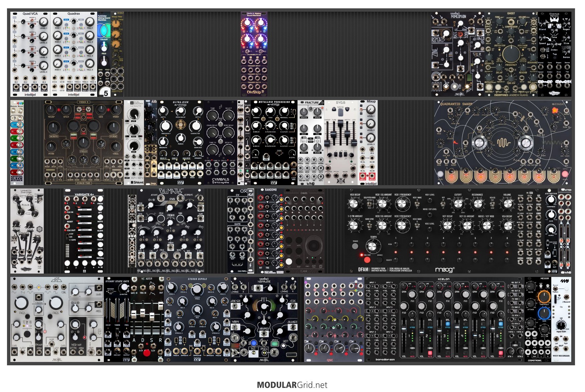Select the Erica Synths Cymbals module
585x392 pixels.
point(220,142)
